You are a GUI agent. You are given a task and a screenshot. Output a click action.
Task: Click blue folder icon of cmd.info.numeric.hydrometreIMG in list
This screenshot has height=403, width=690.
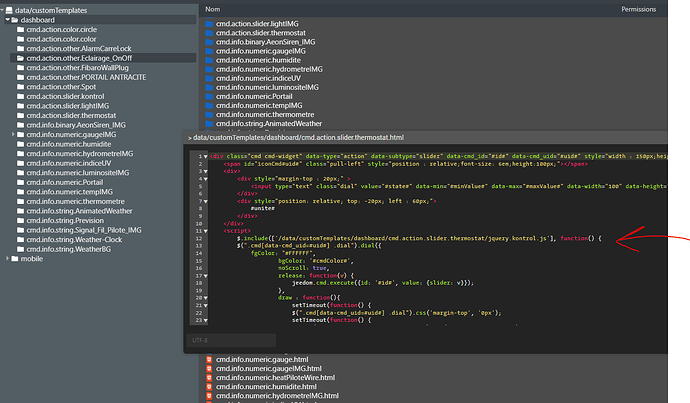(x=209, y=69)
